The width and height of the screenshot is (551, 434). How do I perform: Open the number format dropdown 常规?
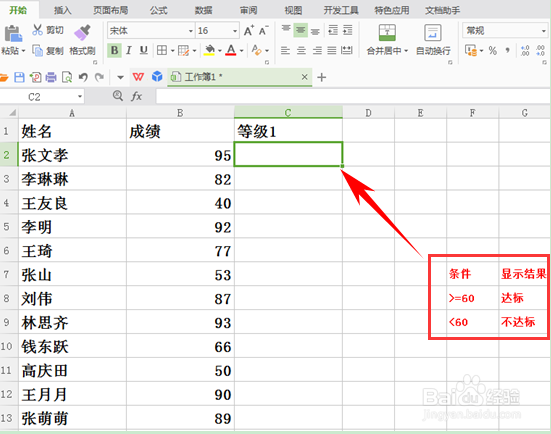(543, 31)
